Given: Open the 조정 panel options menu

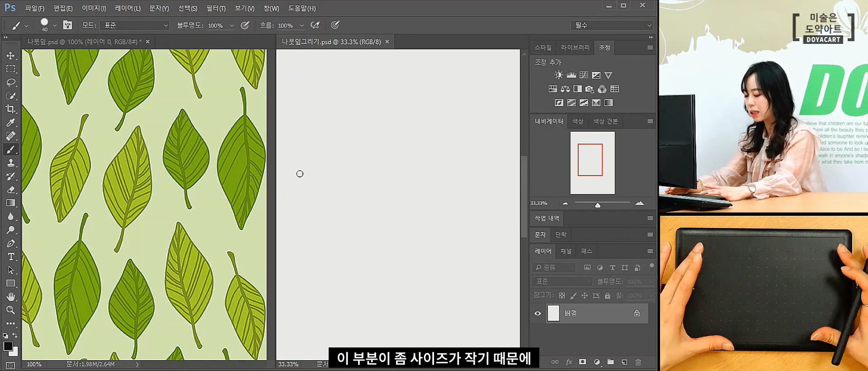Looking at the screenshot, I should click(650, 48).
